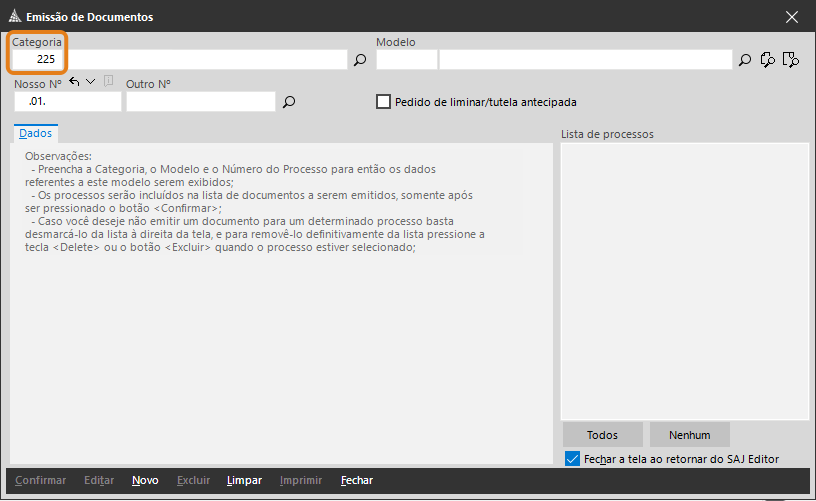The height and width of the screenshot is (501, 816).
Task: Click the document search icon beside Modelo
Action: click(x=768, y=60)
